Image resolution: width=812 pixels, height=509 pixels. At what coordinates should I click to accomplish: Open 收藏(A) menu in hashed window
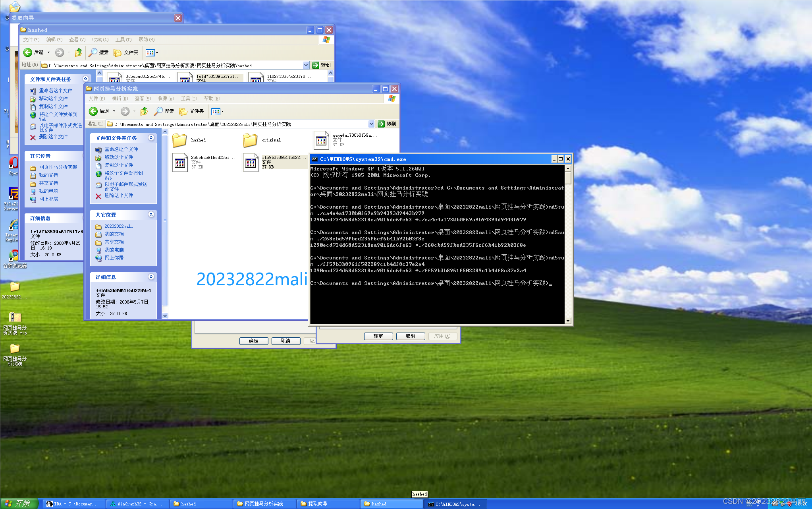tap(100, 40)
